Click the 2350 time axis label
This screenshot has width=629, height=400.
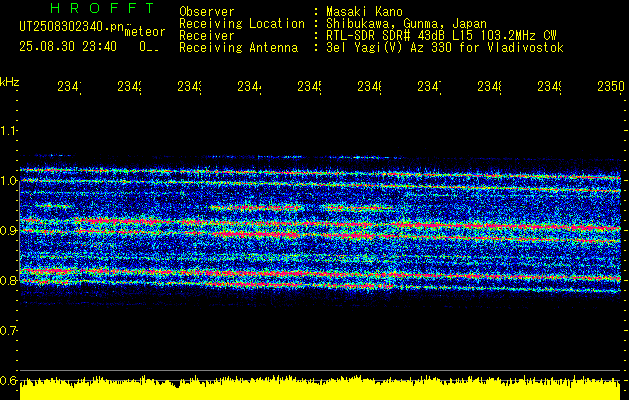point(611,86)
